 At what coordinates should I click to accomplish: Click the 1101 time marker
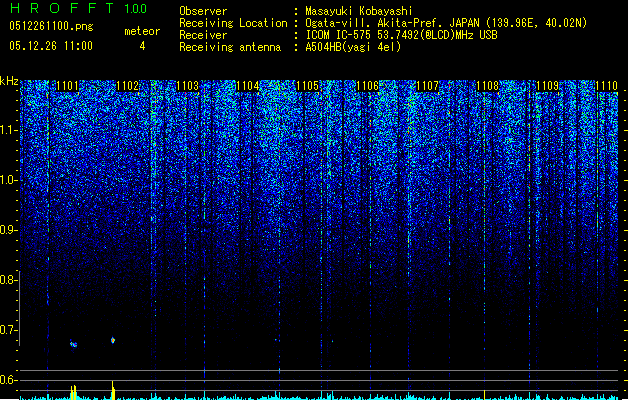click(67, 86)
